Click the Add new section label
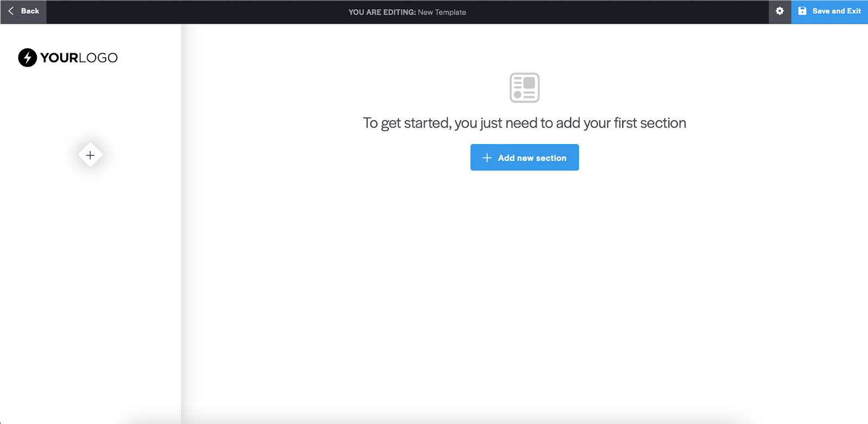 pyautogui.click(x=532, y=158)
